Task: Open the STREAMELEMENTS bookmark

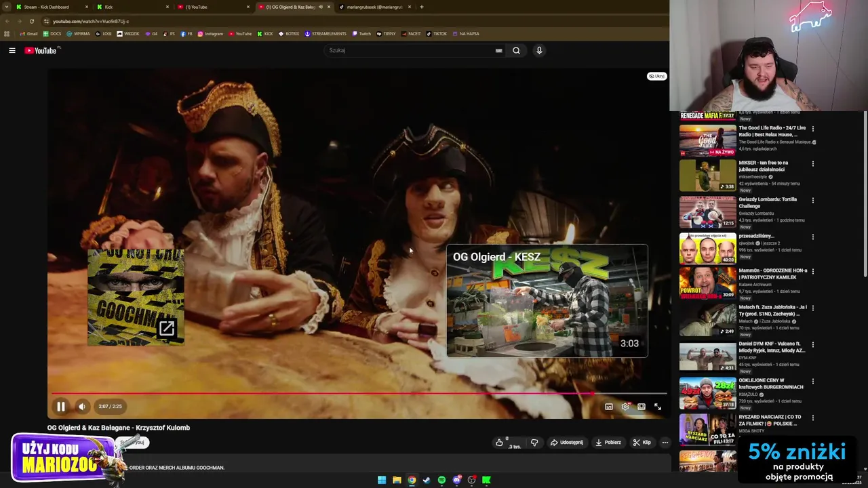Action: point(325,34)
